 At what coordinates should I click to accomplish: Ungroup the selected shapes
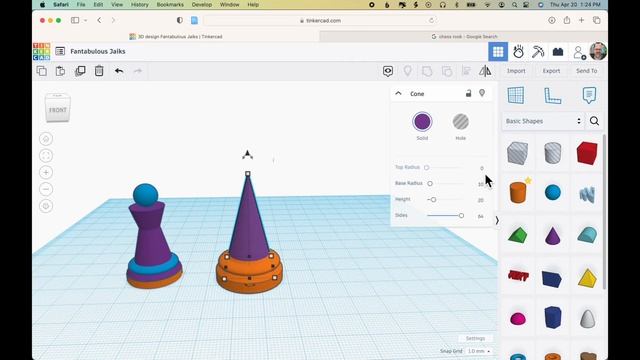(x=447, y=71)
